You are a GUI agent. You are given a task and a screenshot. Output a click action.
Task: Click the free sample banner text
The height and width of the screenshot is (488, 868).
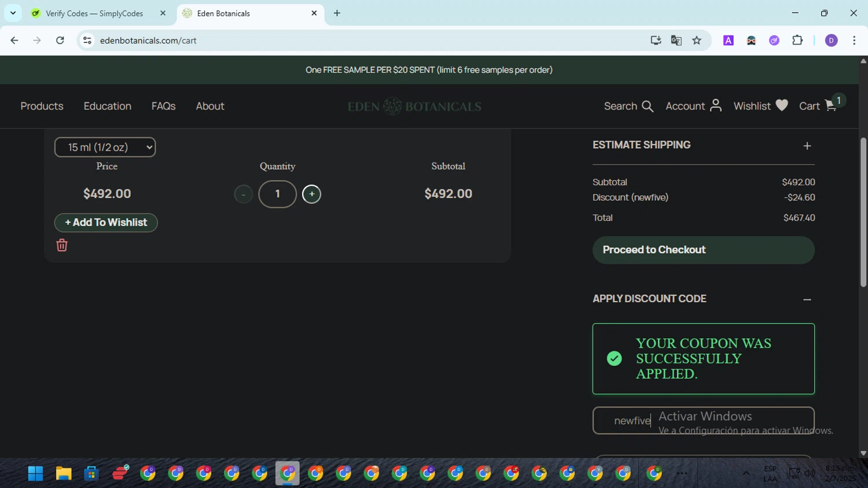(x=429, y=70)
